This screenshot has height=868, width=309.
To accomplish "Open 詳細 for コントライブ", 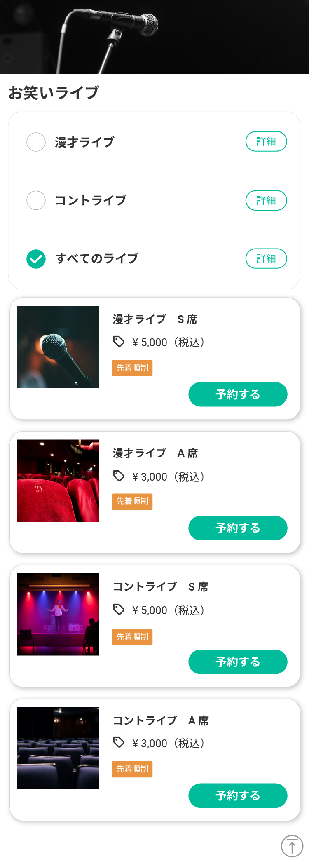I will [x=266, y=200].
